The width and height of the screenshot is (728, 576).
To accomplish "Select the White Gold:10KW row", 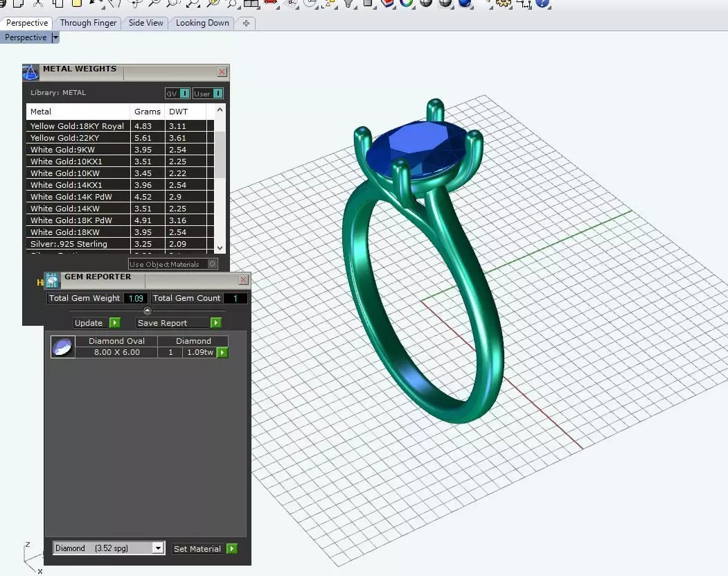I will tap(121, 173).
